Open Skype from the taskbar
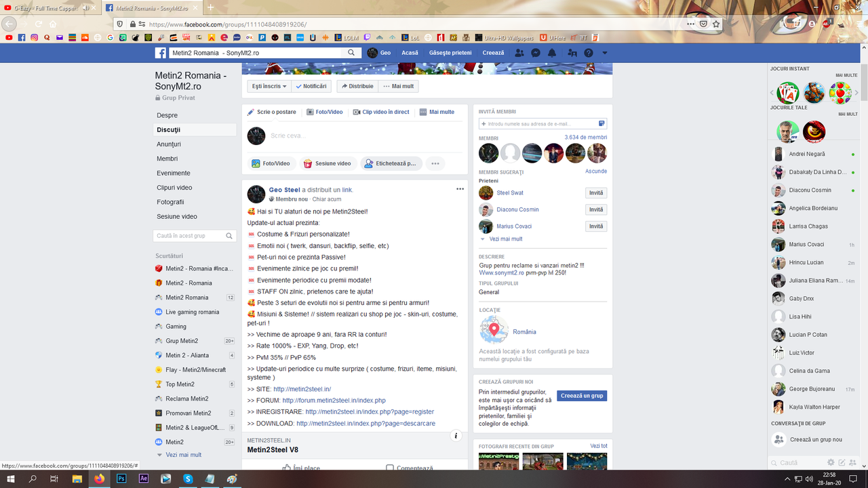 click(x=188, y=479)
